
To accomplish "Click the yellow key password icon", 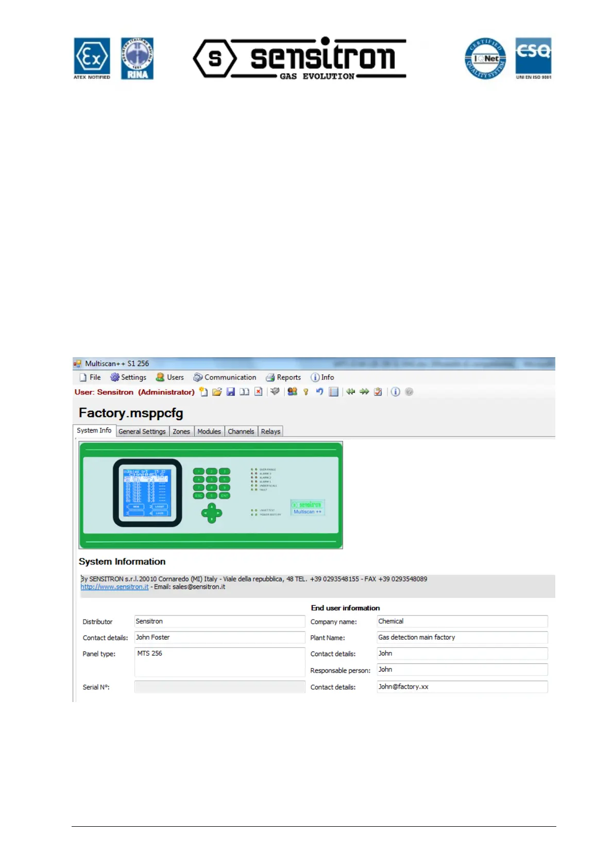I will tap(306, 392).
